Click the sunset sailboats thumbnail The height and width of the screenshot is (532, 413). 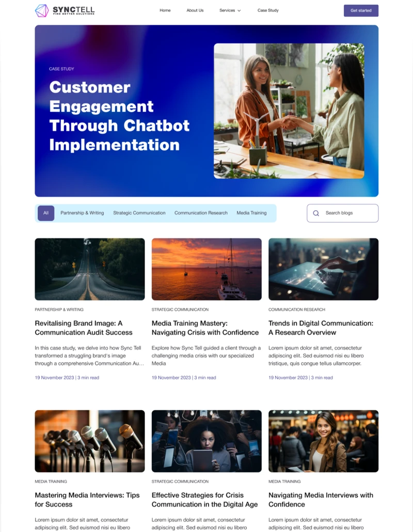206,269
